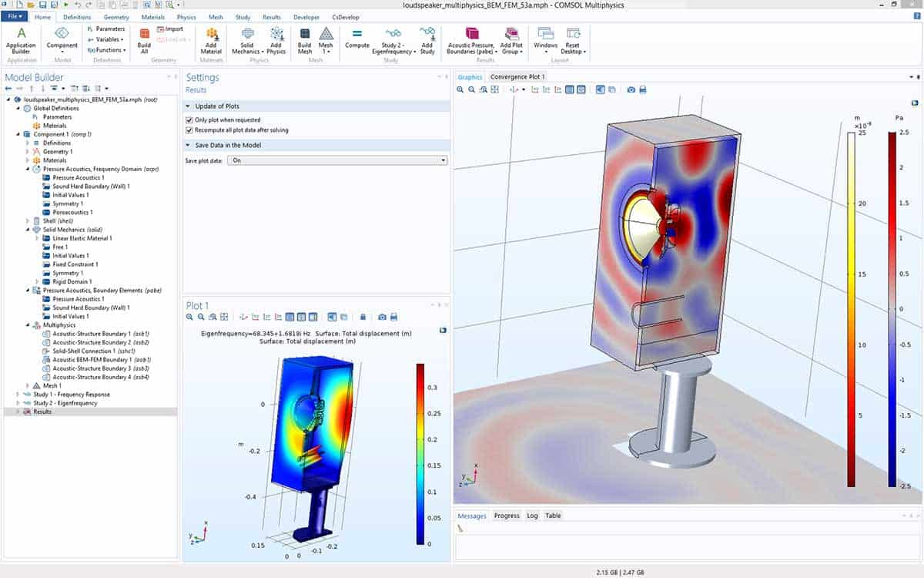Toggle Recompute all plot data after solving
The image size is (924, 578).
point(189,130)
